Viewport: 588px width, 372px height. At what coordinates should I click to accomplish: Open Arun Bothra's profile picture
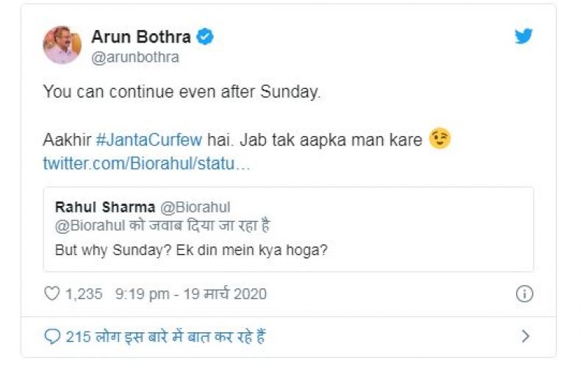[62, 46]
